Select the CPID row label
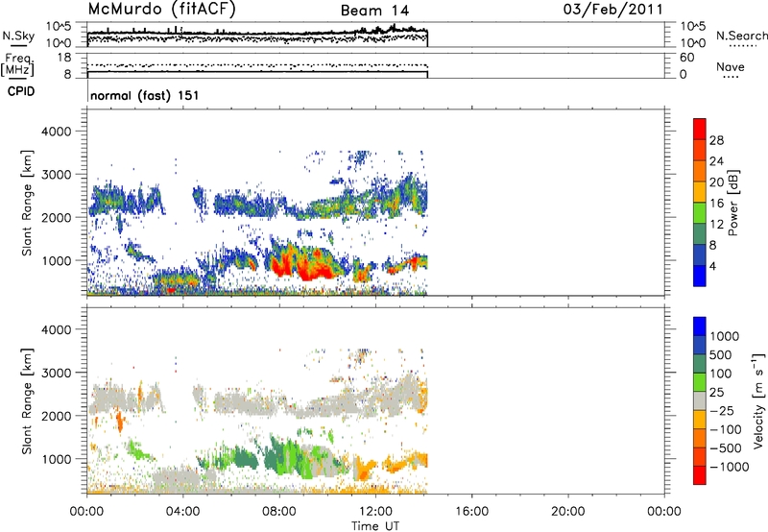The height and width of the screenshot is (532, 768). pos(21,91)
